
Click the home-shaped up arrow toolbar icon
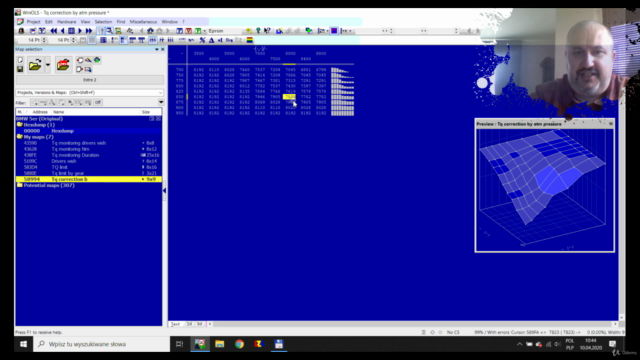[150, 31]
